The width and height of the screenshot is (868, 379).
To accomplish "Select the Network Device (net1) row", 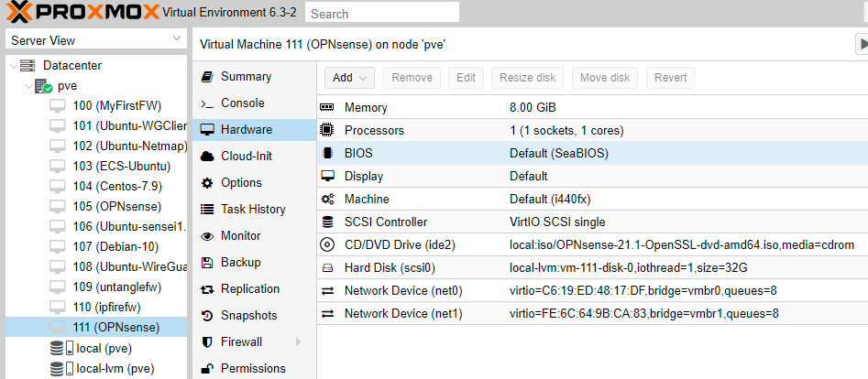I will pos(592,314).
